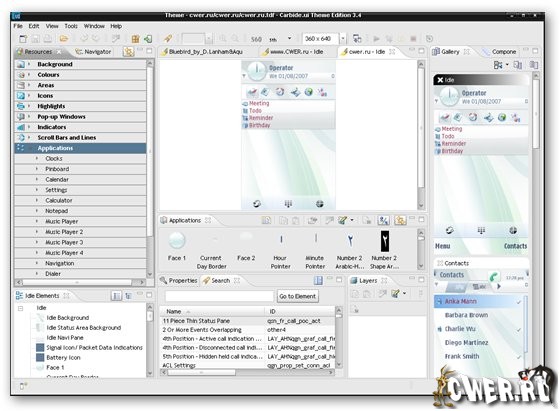
Task: Click the Resources list vertical scrollbar
Action: [150, 169]
